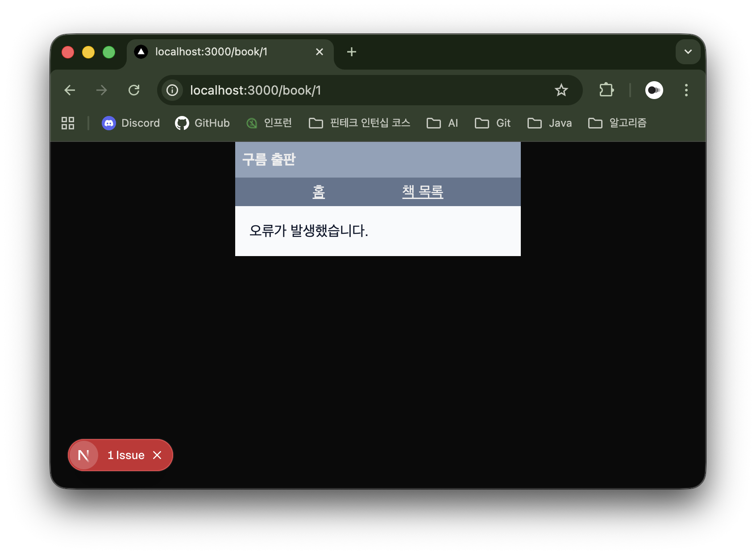Click the browser back arrow
Screen dimensions: 756x555
click(70, 90)
